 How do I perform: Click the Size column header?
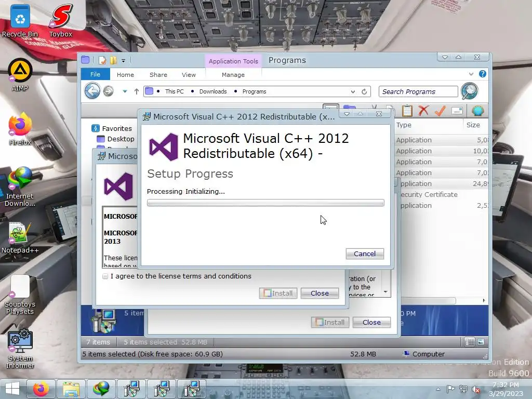click(x=473, y=125)
